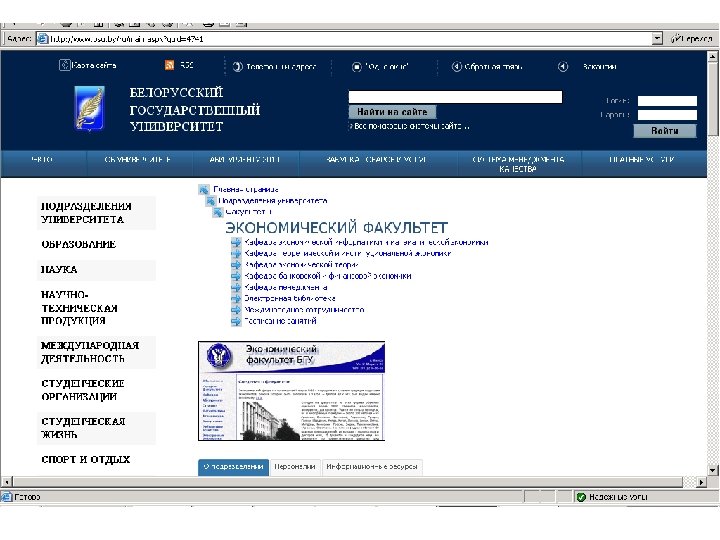Click the Вакансии arrow icon
This screenshot has height=540, width=720.
563,67
